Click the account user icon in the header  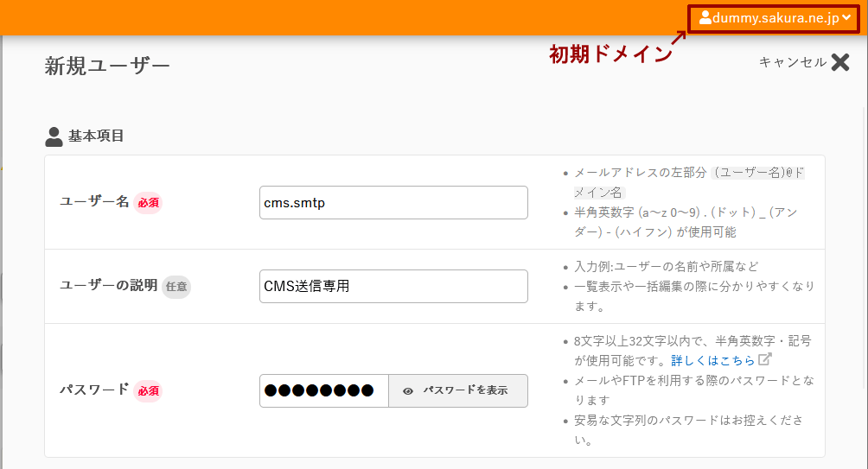(x=705, y=17)
